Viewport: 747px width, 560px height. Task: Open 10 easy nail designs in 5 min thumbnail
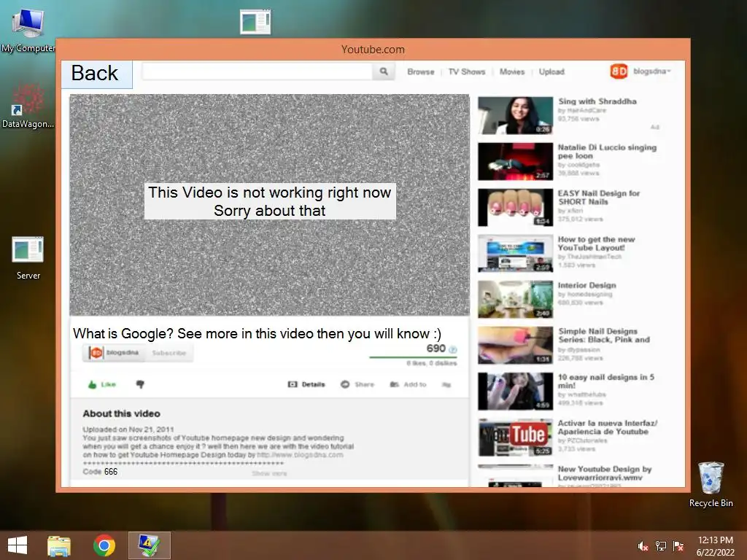coord(516,392)
